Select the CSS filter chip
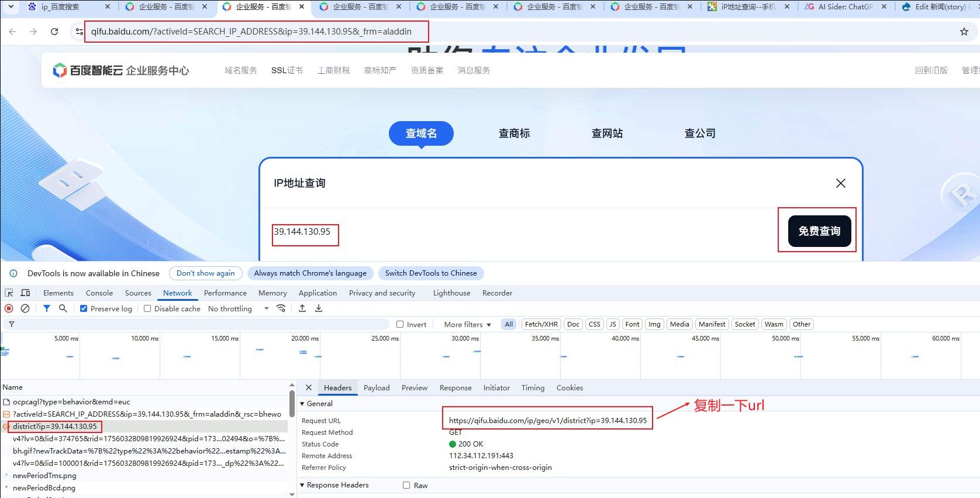The image size is (980, 498). tap(595, 324)
